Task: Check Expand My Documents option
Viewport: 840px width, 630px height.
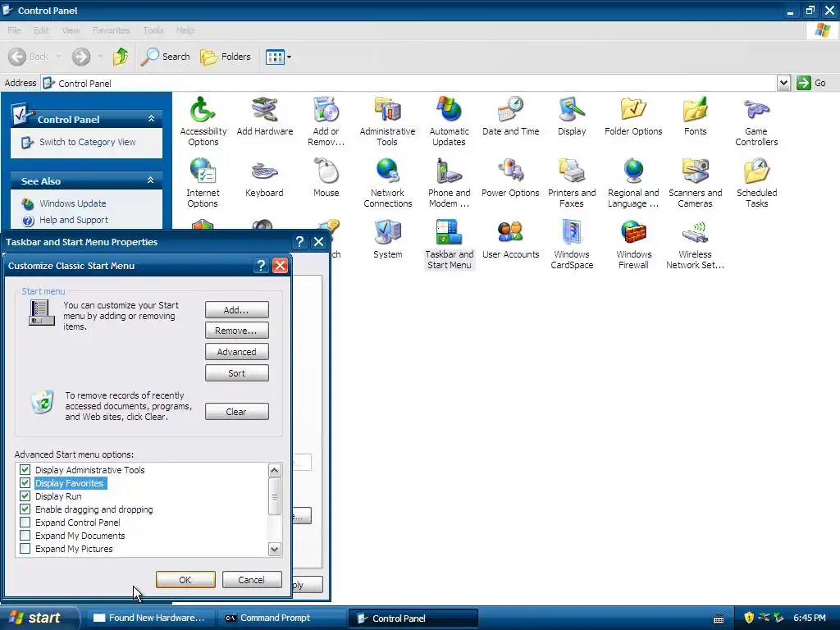Action: pyautogui.click(x=25, y=535)
